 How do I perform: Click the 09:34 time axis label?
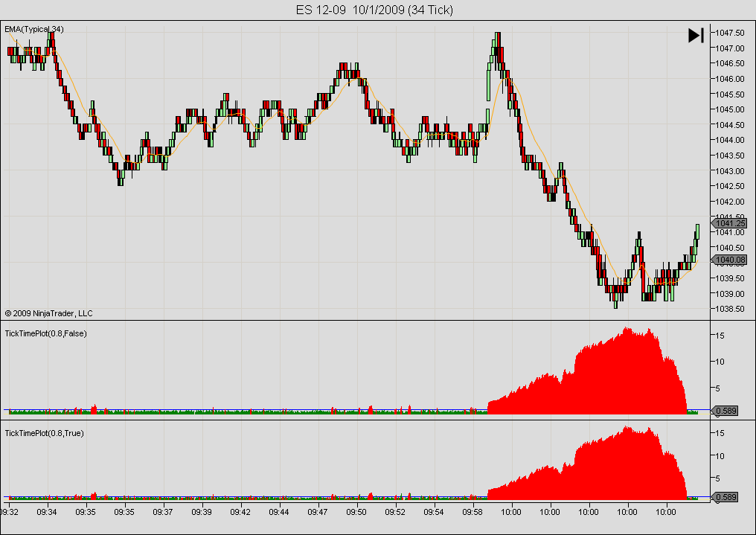coord(47,512)
